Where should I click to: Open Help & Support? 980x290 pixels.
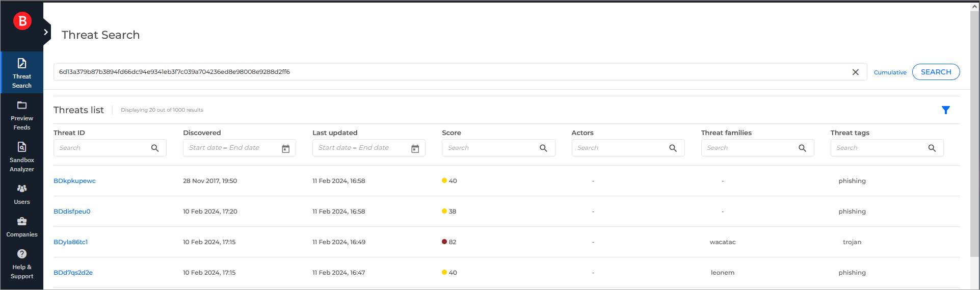pos(22,264)
